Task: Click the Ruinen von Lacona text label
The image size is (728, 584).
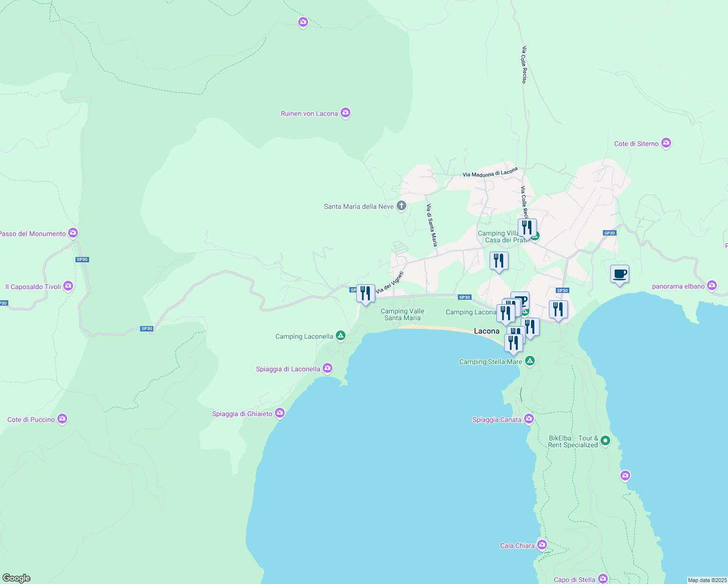Action: click(x=309, y=113)
